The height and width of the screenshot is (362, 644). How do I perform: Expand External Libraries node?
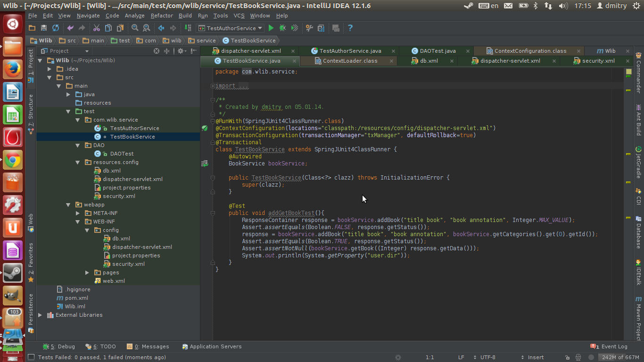point(40,315)
